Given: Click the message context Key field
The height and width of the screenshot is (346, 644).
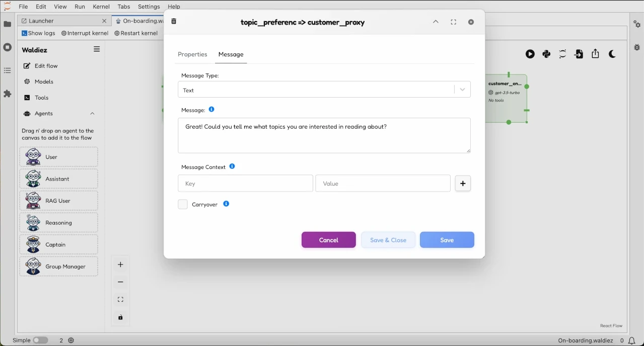Looking at the screenshot, I should [245, 184].
